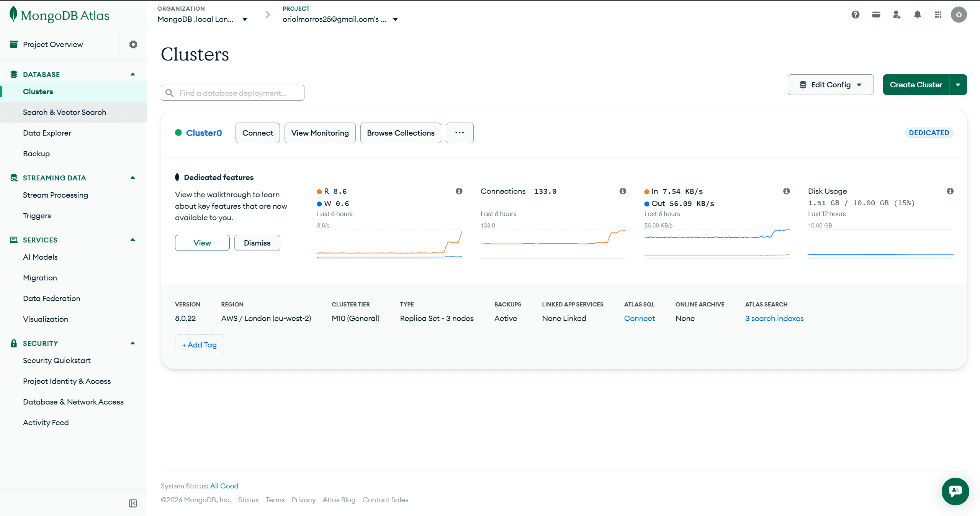This screenshot has height=516, width=980.
Task: Select Project Overview
Action: point(53,44)
